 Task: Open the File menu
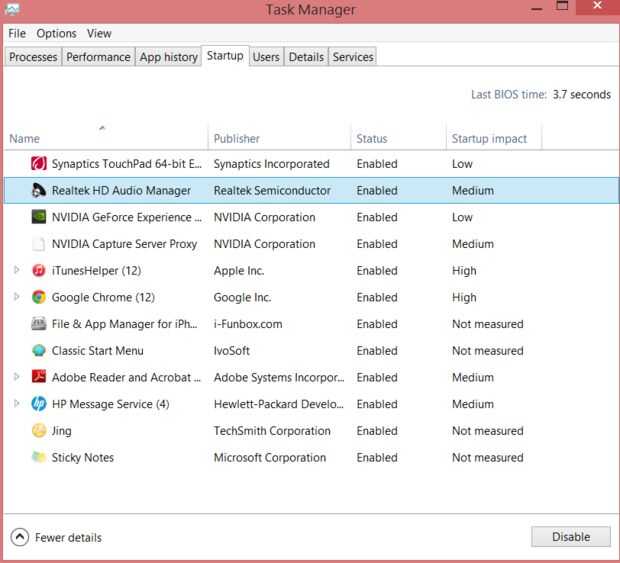(x=17, y=34)
